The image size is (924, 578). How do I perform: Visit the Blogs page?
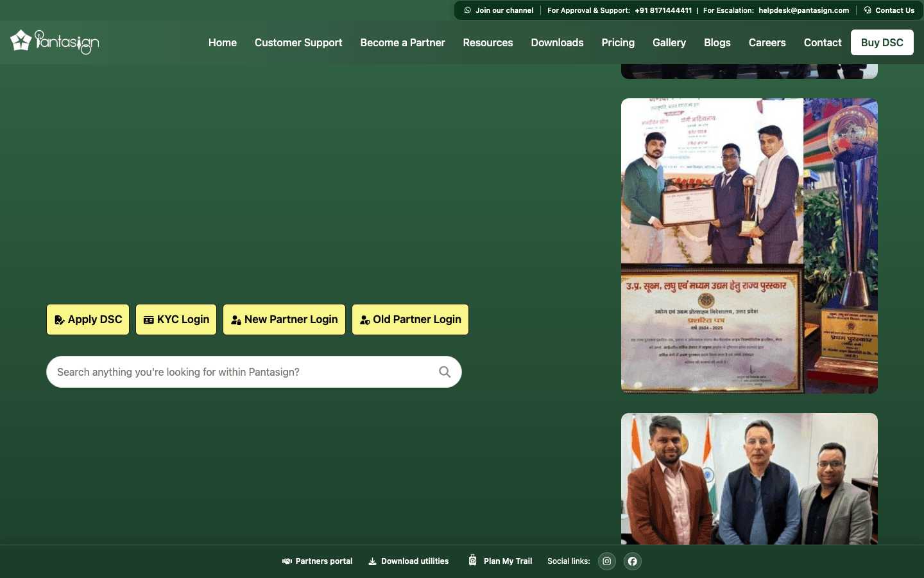point(717,42)
